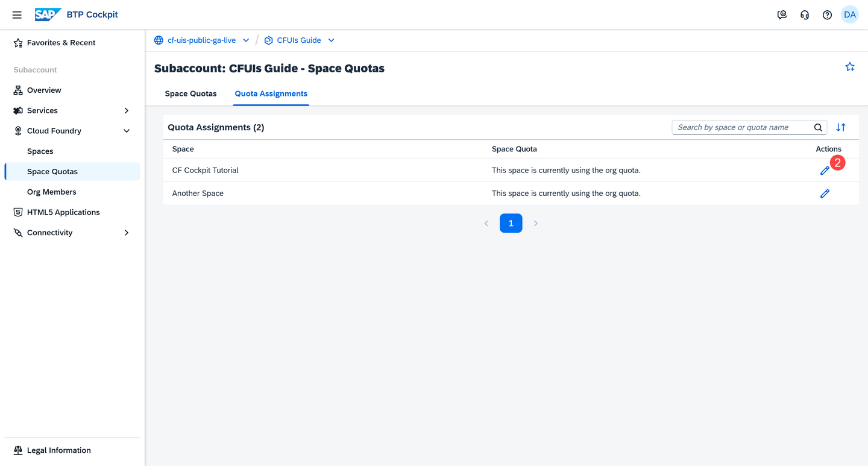Open the help question mark icon
The image size is (868, 466).
coord(827,15)
